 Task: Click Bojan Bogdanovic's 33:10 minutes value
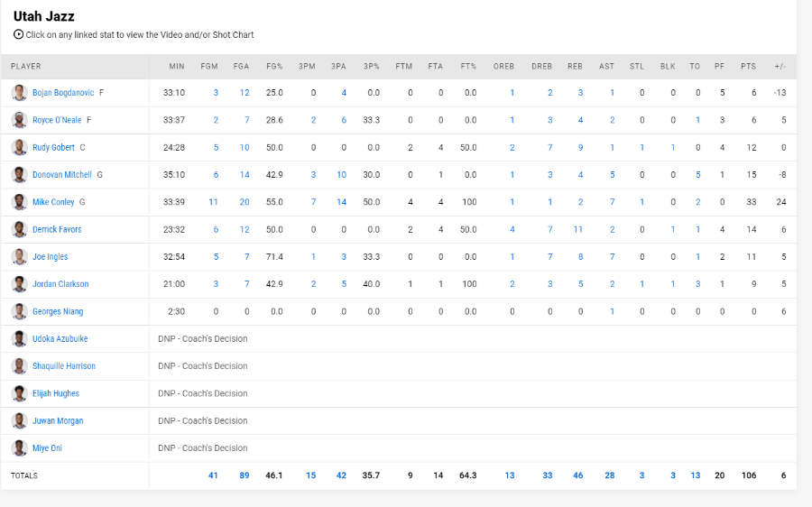click(174, 93)
